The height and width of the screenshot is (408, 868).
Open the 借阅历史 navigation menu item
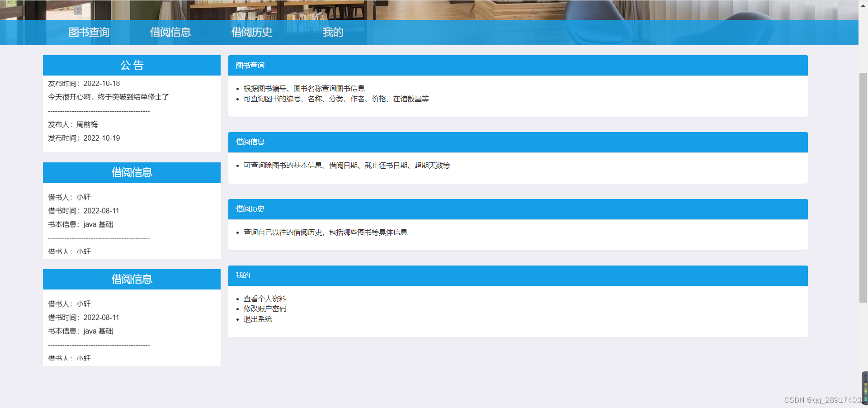[x=252, y=32]
